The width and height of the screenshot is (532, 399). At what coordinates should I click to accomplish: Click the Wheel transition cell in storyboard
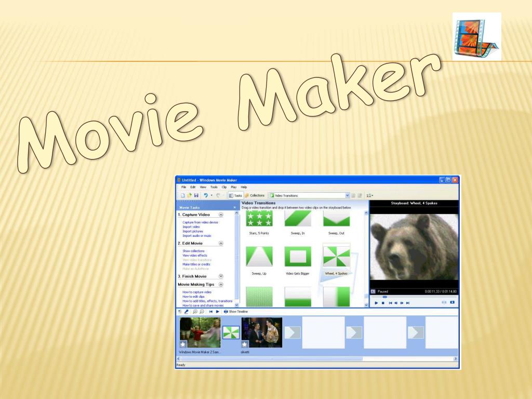coord(231,332)
